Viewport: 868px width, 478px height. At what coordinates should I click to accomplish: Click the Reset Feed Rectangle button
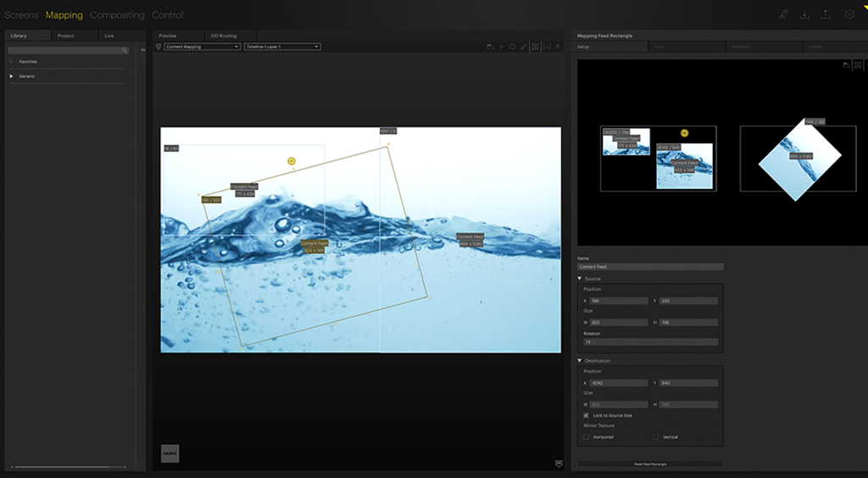[650, 464]
